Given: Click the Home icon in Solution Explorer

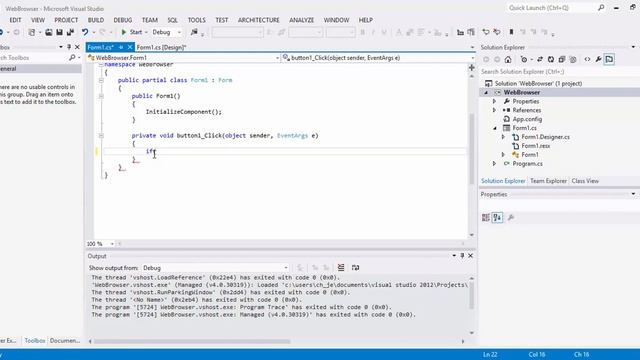Looking at the screenshot, I should pyautogui.click(x=508, y=59).
